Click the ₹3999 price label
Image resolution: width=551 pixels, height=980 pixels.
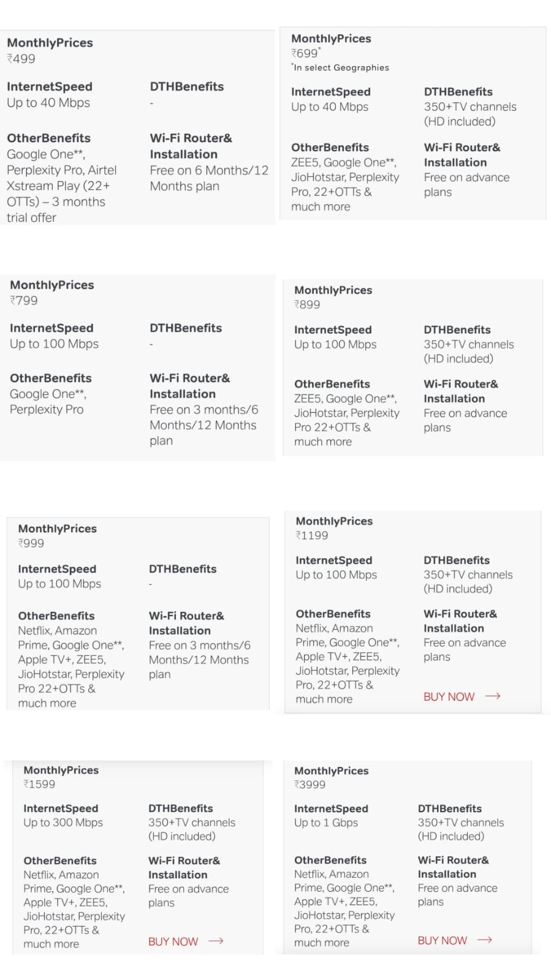click(310, 785)
